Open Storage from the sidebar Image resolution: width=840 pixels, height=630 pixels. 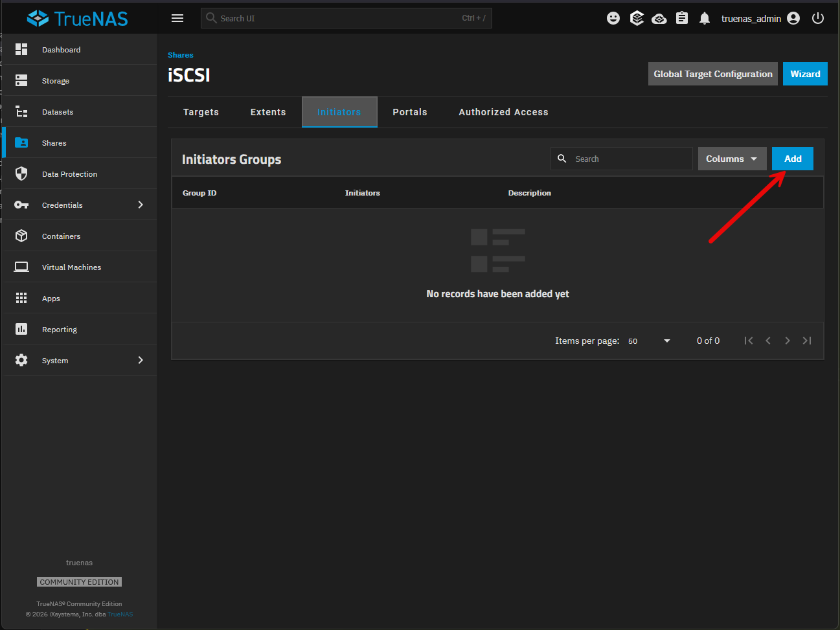tap(81, 80)
